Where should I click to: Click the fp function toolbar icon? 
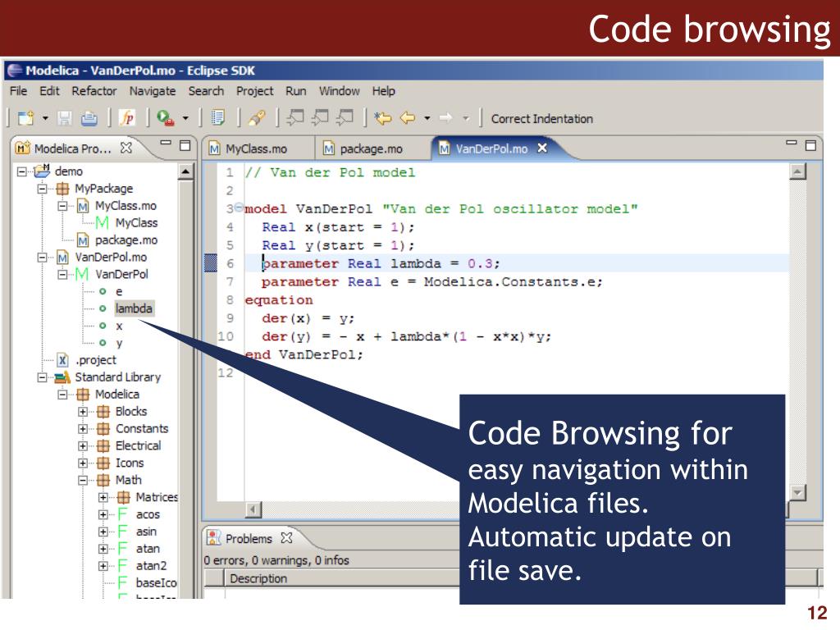coord(127,118)
